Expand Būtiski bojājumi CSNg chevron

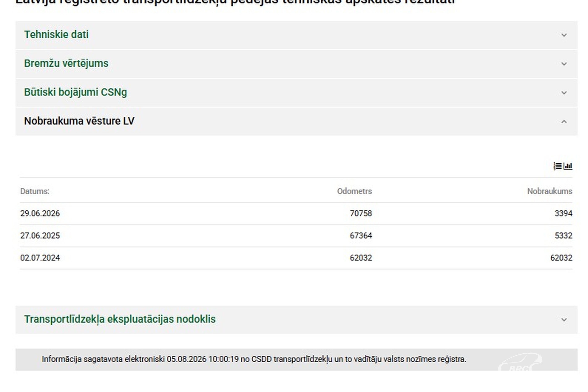564,93
